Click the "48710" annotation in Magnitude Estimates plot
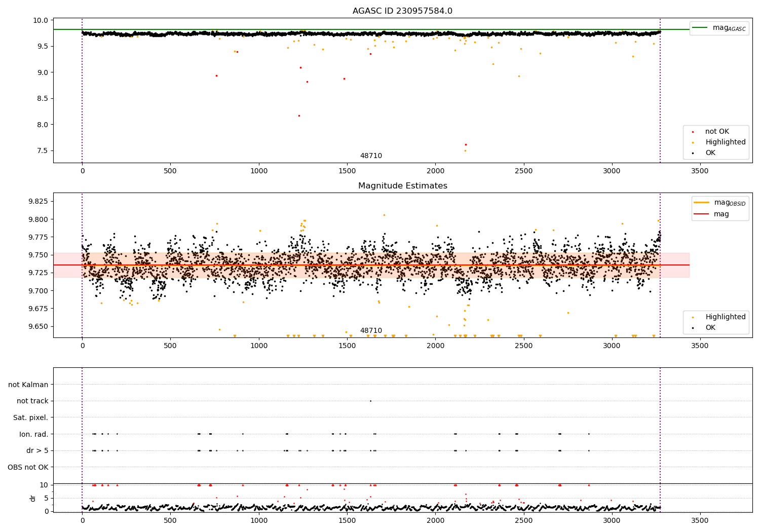The width and height of the screenshot is (760, 532). (371, 331)
